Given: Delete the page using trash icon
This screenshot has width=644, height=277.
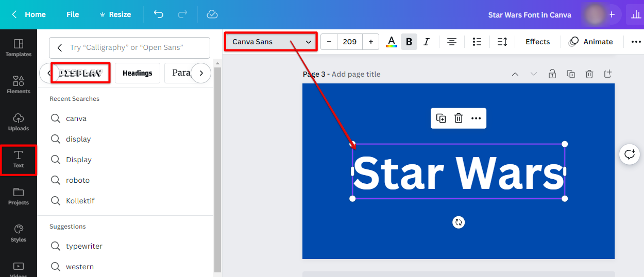Looking at the screenshot, I should (589, 74).
